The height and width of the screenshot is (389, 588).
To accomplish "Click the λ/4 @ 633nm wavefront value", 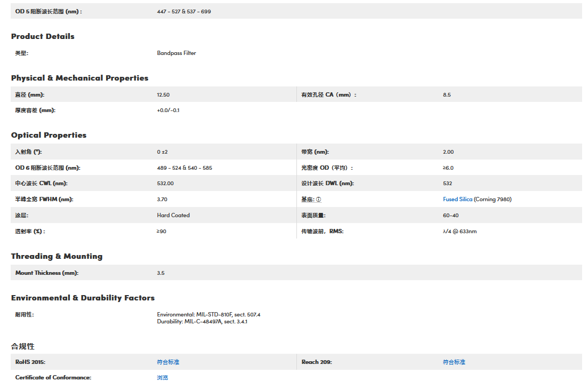I will click(460, 232).
